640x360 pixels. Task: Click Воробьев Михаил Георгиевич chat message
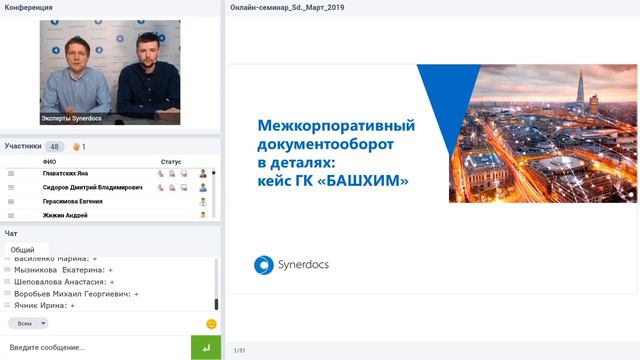click(x=76, y=293)
